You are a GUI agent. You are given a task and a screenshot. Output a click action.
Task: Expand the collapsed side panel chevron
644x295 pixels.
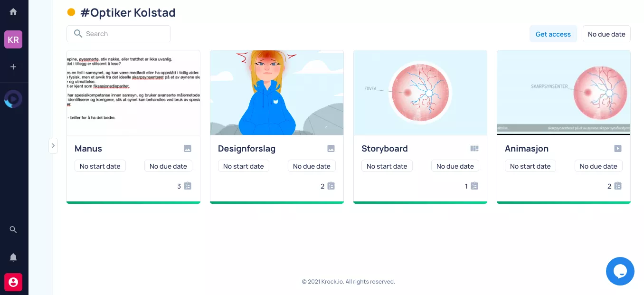point(53,146)
